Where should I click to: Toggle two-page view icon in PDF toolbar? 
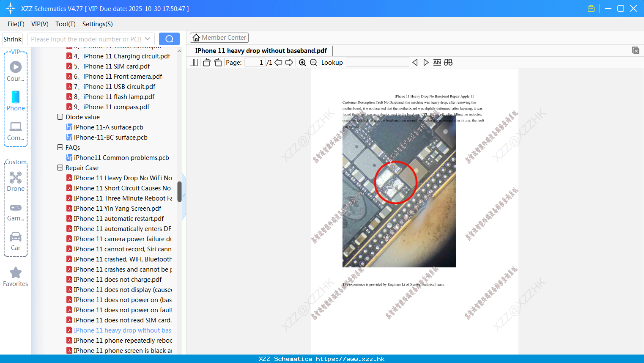pos(194,63)
